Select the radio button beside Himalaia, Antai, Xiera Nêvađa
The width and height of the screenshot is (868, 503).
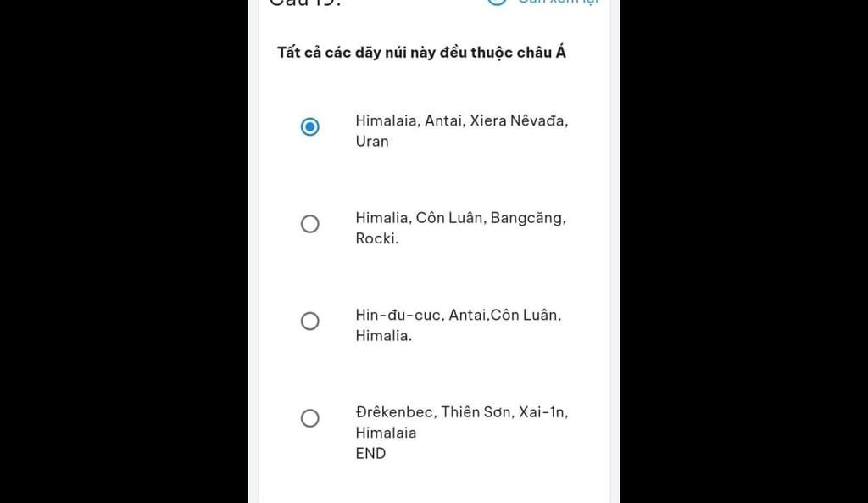pyautogui.click(x=310, y=127)
